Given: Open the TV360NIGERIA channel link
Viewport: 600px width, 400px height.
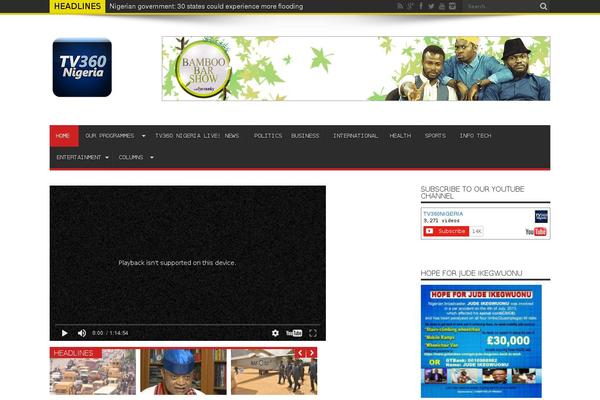Looking at the screenshot, I should click(x=443, y=214).
